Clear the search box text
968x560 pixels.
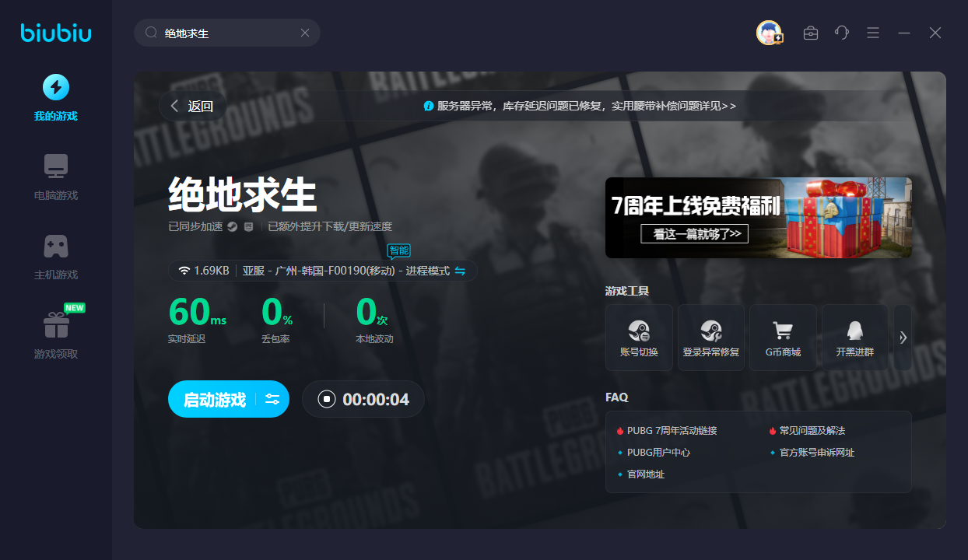(x=305, y=33)
